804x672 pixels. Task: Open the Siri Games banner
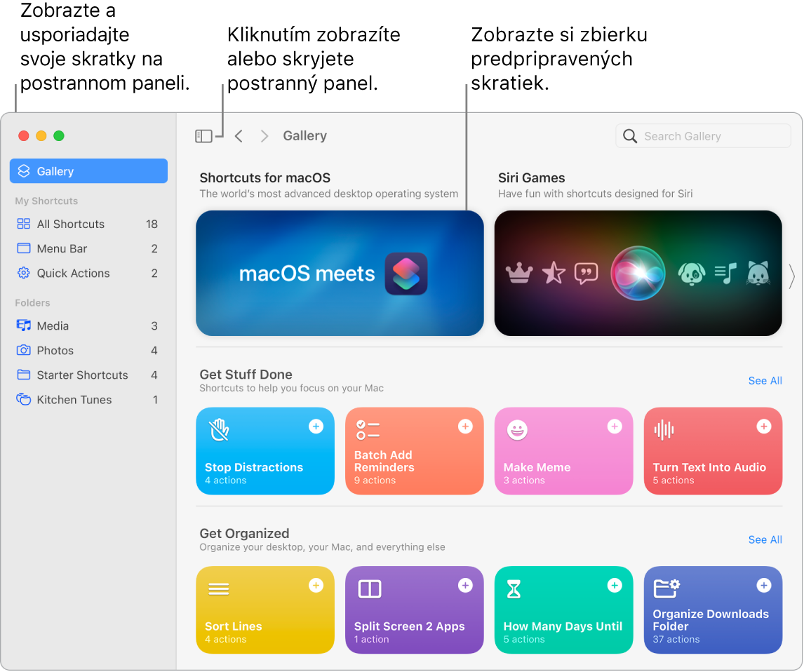pos(638,274)
